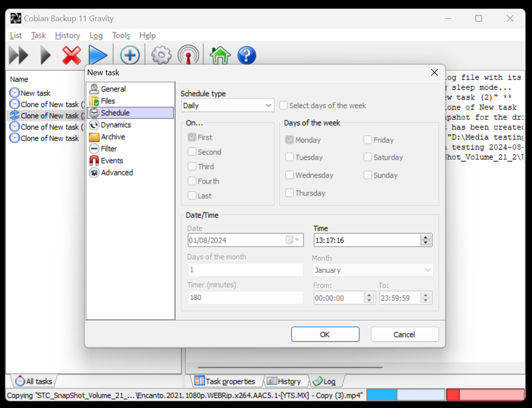Run all backup tasks via double-arrow icon
Image resolution: width=532 pixels, height=408 pixels.
[x=18, y=55]
